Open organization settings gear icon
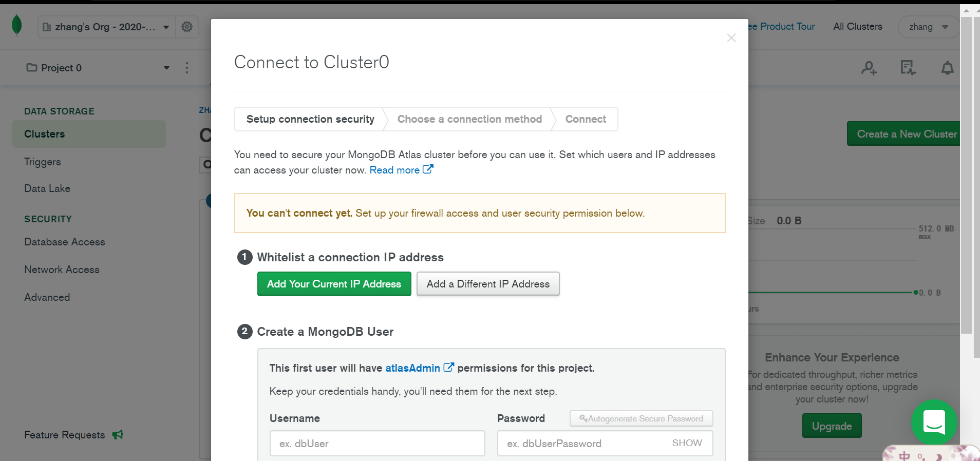Image resolution: width=980 pixels, height=461 pixels. point(187,27)
